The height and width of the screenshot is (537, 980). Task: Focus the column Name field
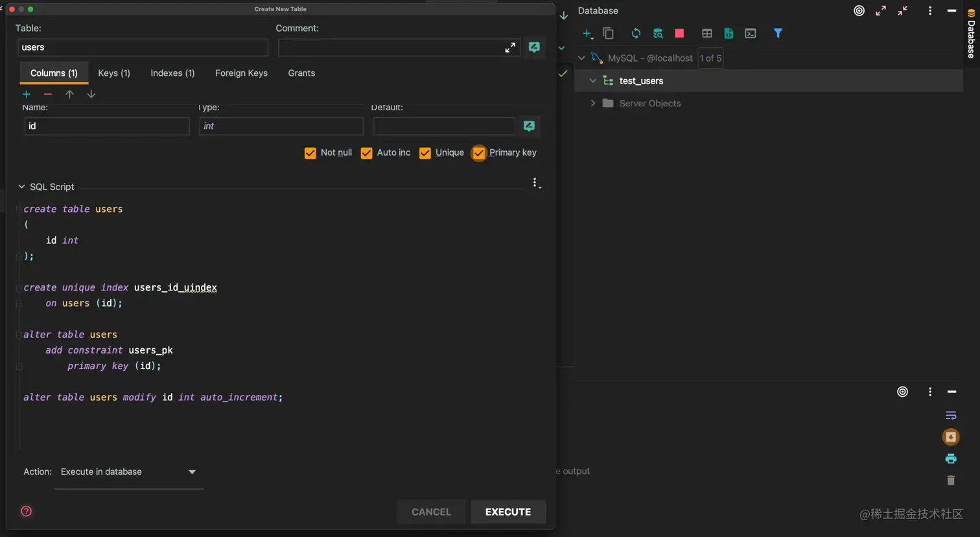107,126
